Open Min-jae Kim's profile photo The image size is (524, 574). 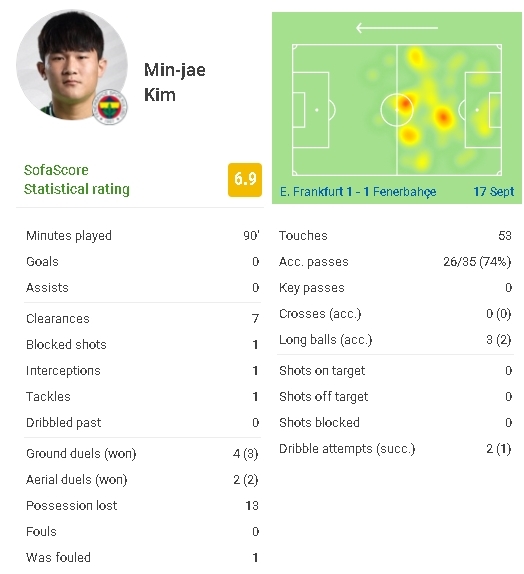(72, 65)
